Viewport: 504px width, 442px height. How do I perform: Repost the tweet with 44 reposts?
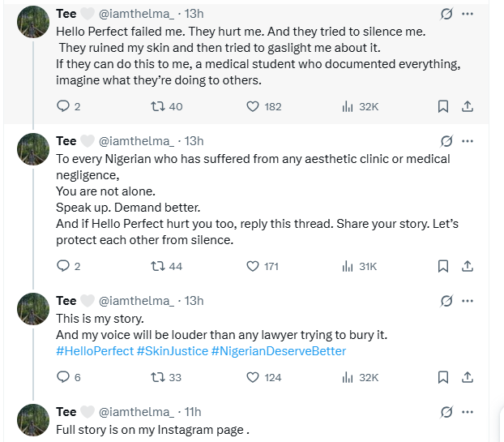coord(158,266)
